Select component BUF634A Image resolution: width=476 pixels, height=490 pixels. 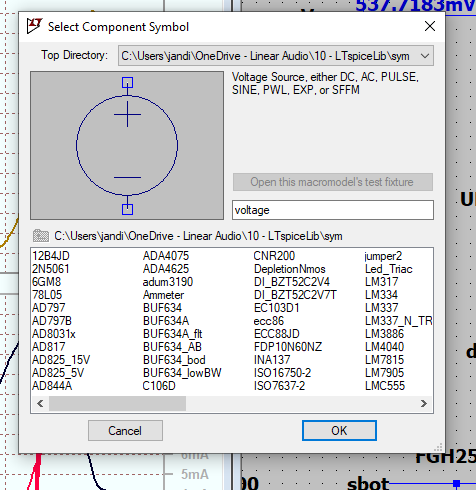166,321
